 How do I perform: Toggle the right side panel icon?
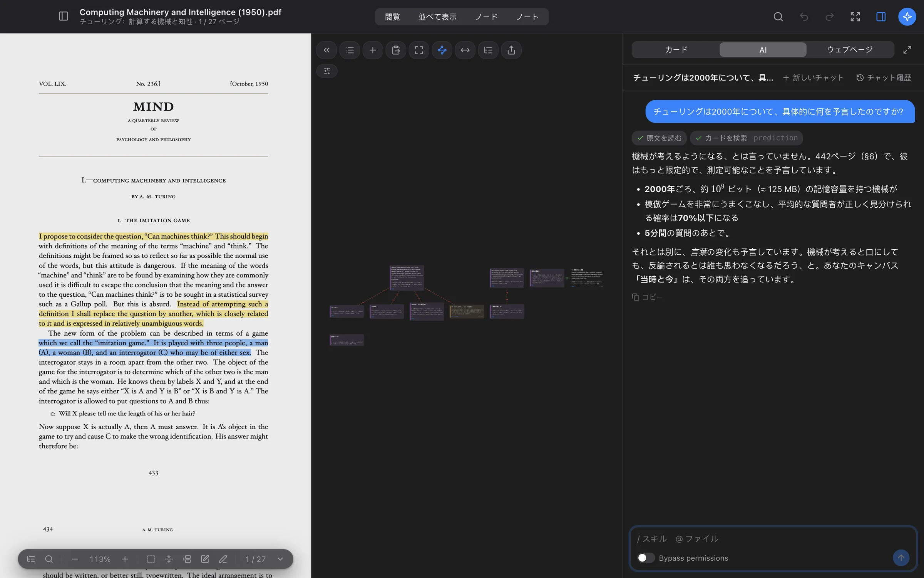point(881,17)
